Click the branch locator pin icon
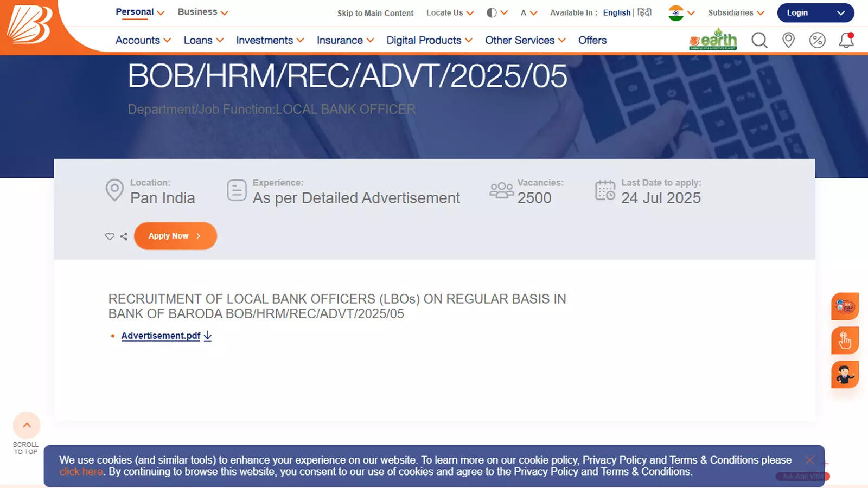Viewport: 868px width, 488px height. [788, 40]
